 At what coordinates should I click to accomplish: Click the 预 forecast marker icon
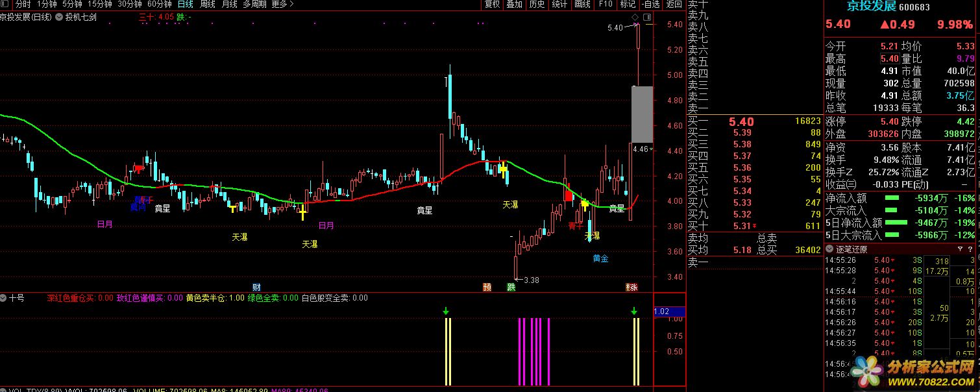click(487, 287)
